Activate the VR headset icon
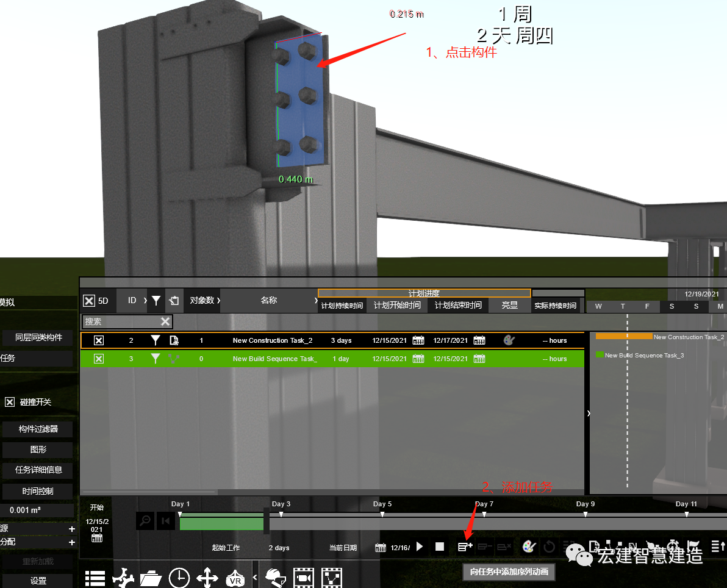The image size is (727, 588). [x=235, y=578]
